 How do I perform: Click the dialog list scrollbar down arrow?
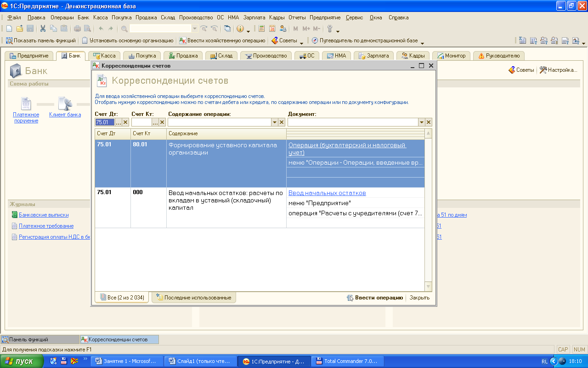[x=429, y=287]
